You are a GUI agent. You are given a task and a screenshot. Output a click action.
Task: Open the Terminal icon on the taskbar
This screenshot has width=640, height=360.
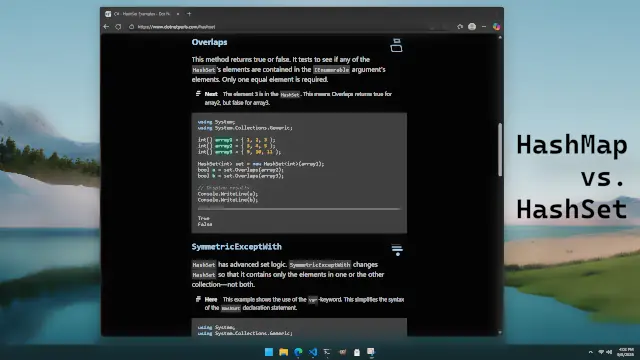(327, 352)
